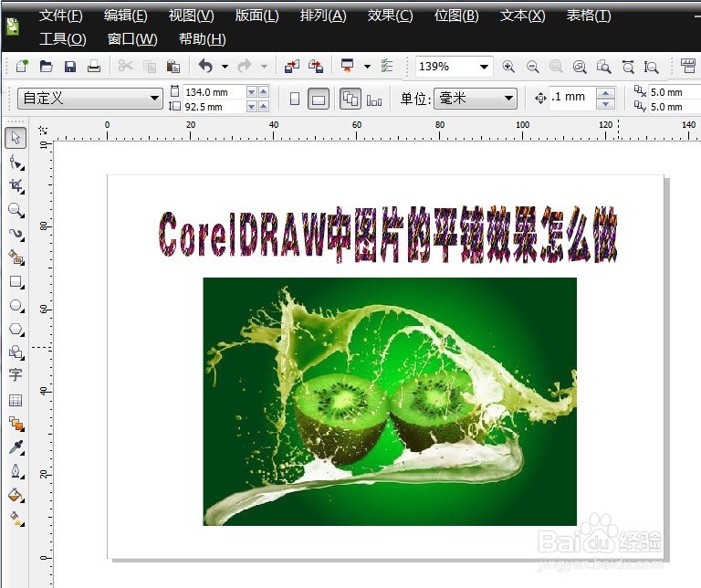701x588 pixels.
Task: Select the Pick tool arrow
Action: click(16, 137)
